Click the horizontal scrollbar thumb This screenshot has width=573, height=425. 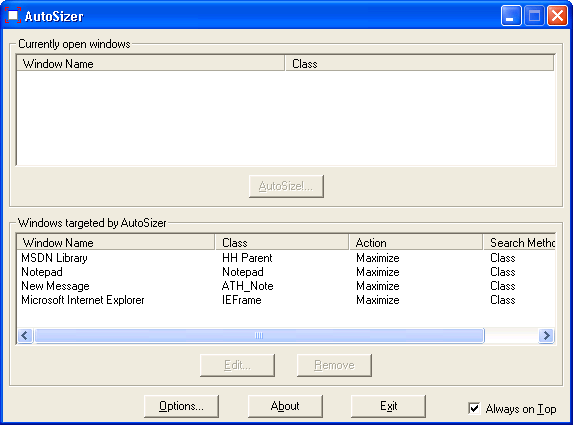coord(259,335)
